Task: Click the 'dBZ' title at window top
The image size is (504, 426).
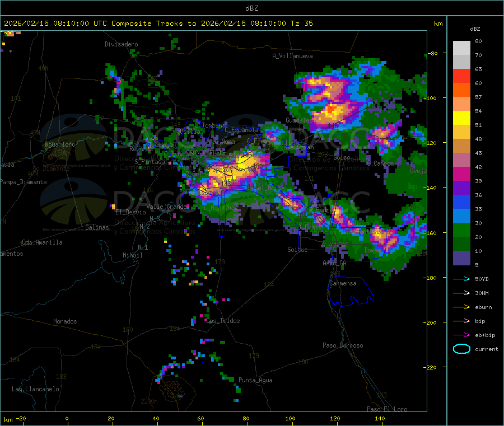Action: [x=251, y=8]
